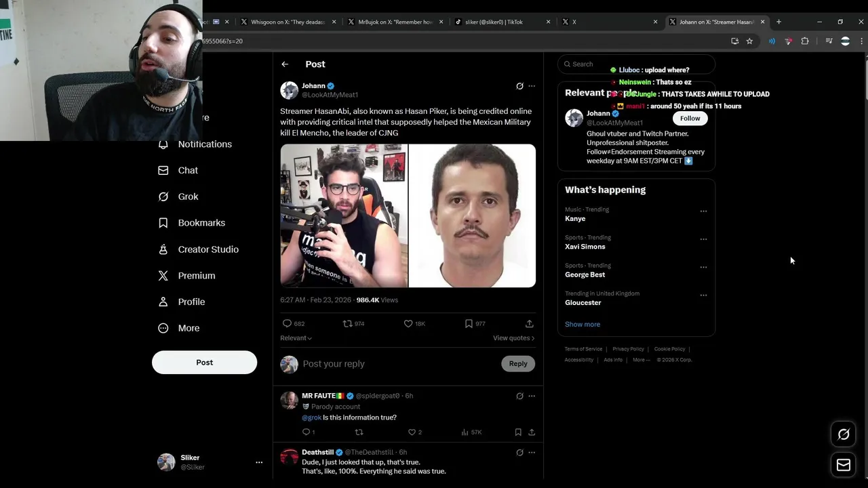
Task: Click the Search box on X
Action: (x=636, y=64)
